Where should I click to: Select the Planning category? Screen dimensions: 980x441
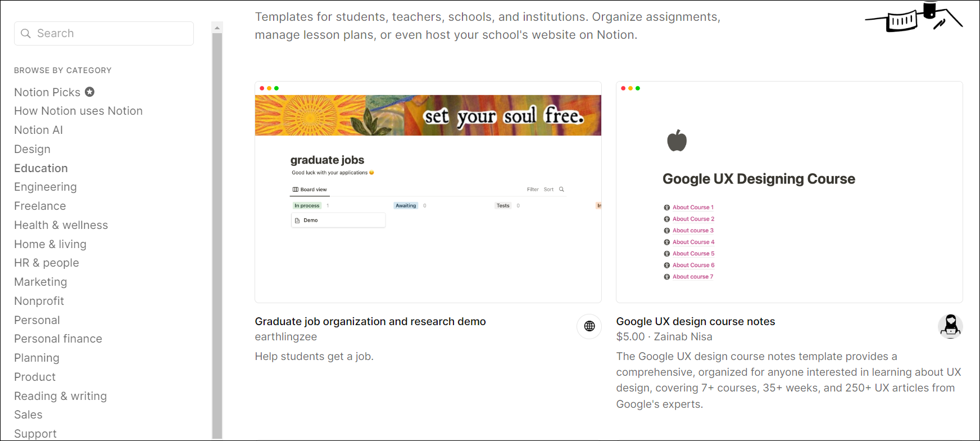tap(37, 358)
